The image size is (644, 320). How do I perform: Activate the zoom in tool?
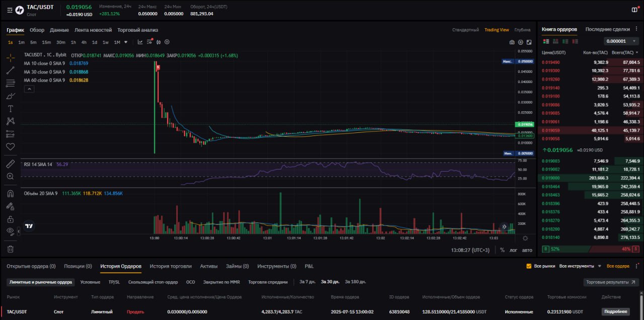[10, 177]
